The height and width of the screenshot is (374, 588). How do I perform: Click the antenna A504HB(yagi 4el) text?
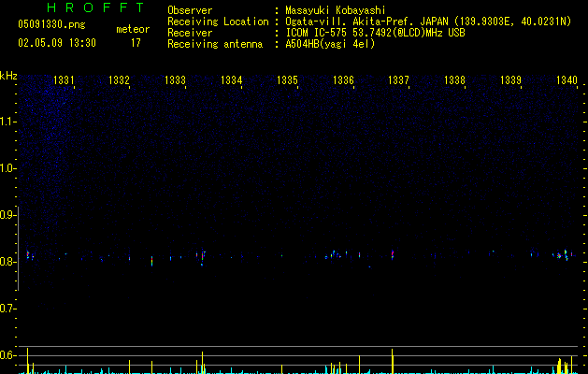(330, 44)
